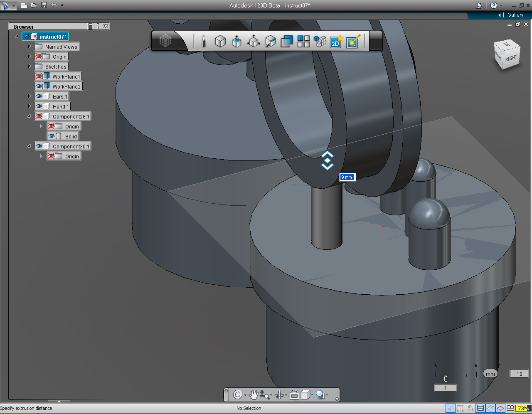Select WorkPlane2 label in browser
Screen dimensions: 532x414
pos(66,86)
